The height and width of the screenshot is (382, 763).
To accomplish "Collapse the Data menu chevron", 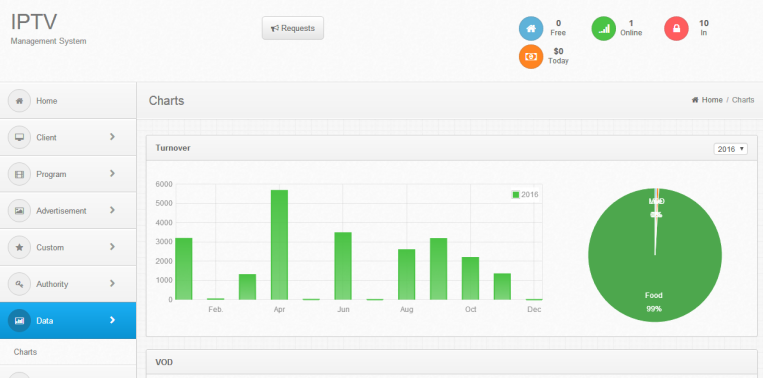I will (x=112, y=320).
